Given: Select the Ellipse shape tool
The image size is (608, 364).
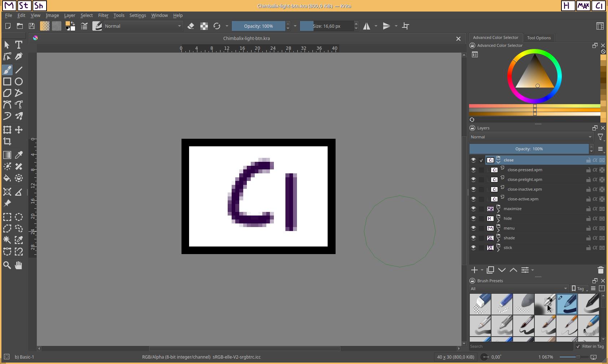Looking at the screenshot, I should [19, 82].
